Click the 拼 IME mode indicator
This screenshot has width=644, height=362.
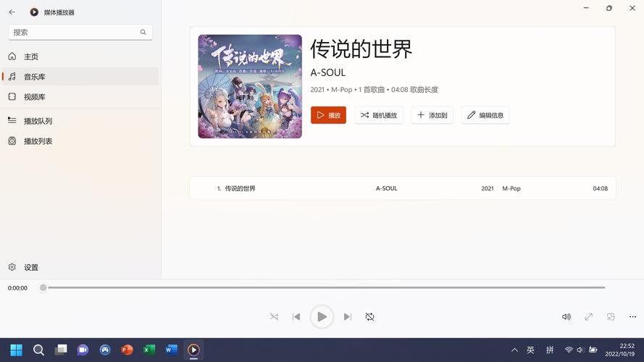(550, 350)
